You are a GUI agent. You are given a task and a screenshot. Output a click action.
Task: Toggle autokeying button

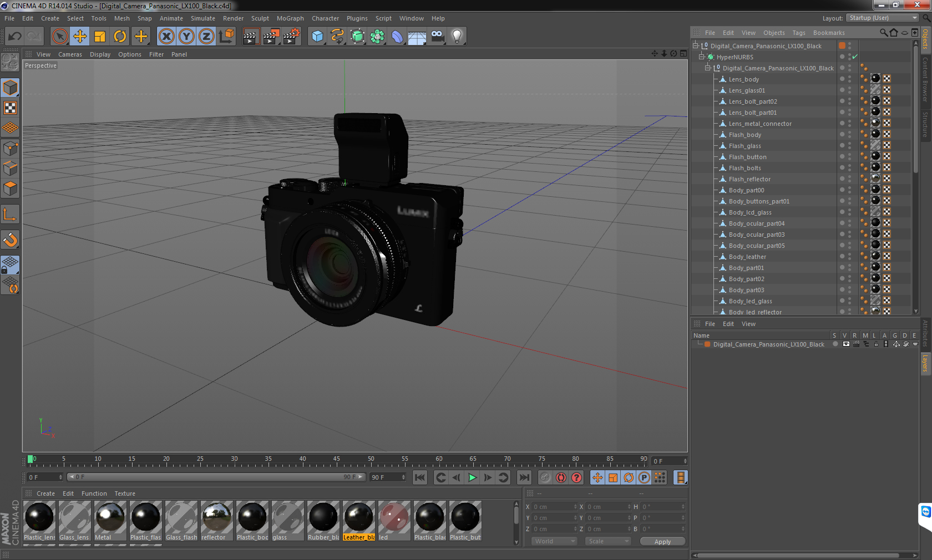[561, 477]
